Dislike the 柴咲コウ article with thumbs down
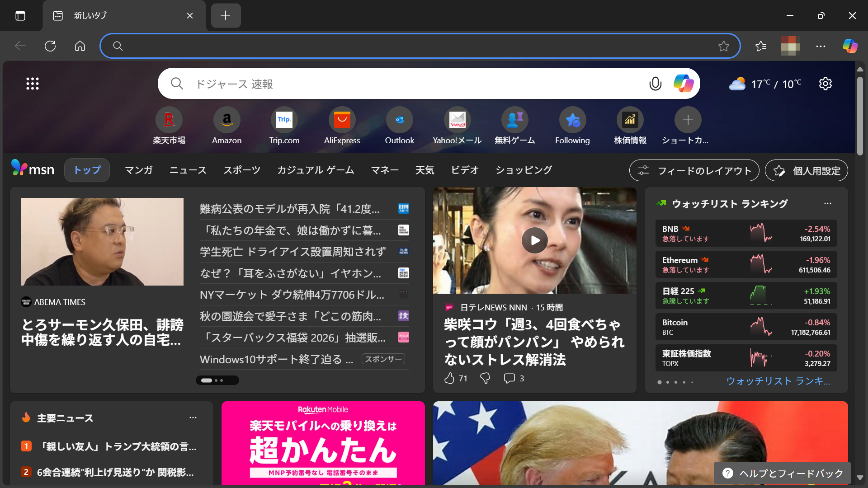Image resolution: width=868 pixels, height=488 pixels. [485, 378]
